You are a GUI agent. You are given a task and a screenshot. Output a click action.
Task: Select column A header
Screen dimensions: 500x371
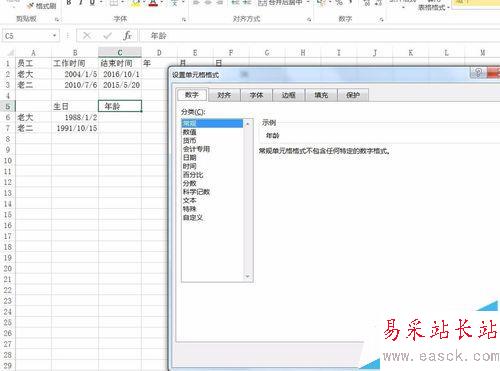(33, 53)
